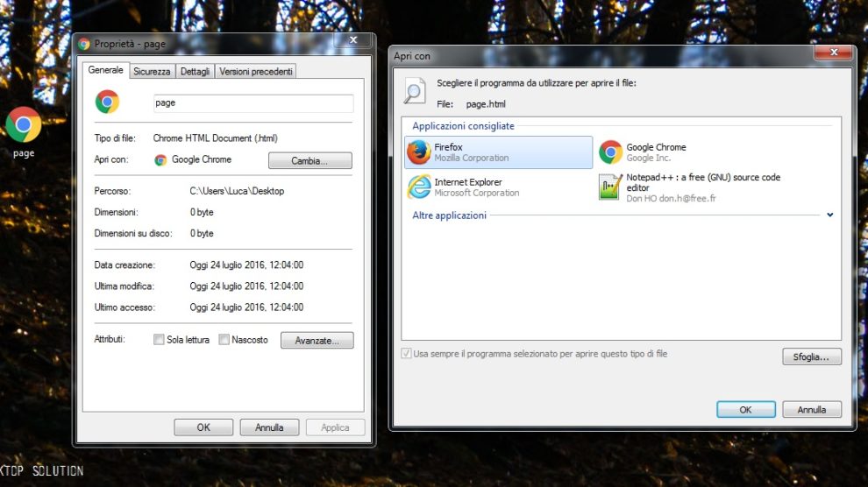Close the Proprietà - page dialog
Image resolution: width=868 pixels, height=487 pixels.
353,39
